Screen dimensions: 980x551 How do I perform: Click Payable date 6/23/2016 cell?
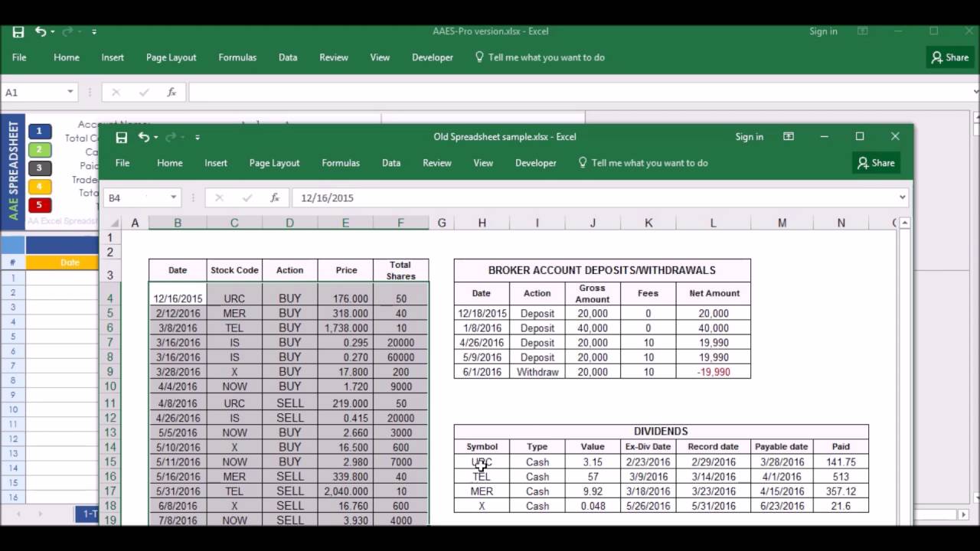[x=782, y=506]
